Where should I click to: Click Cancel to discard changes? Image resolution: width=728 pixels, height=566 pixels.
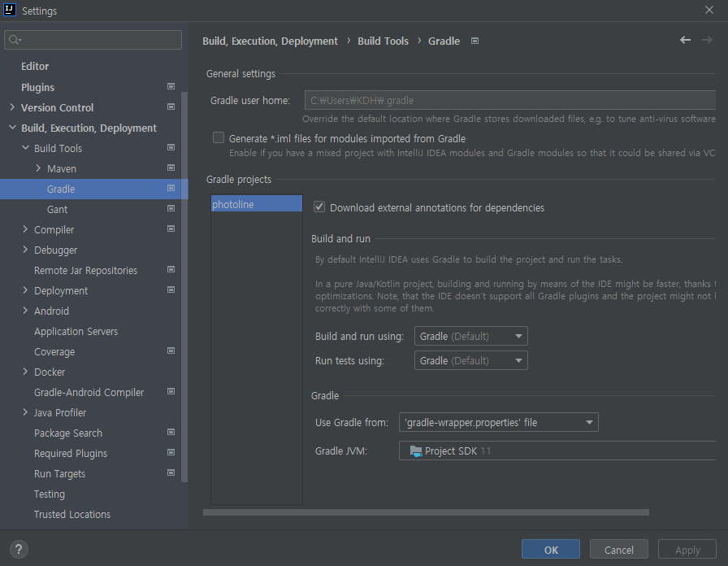(x=619, y=549)
